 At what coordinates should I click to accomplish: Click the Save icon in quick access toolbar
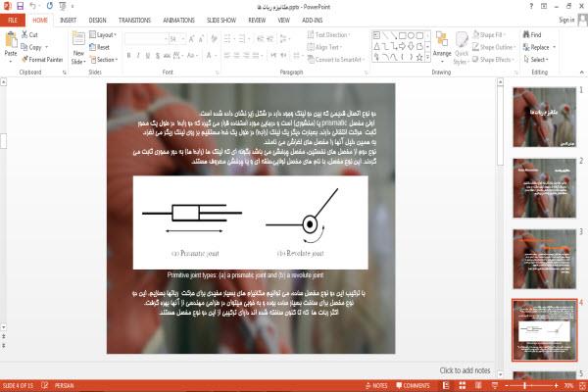tap(20, 6)
